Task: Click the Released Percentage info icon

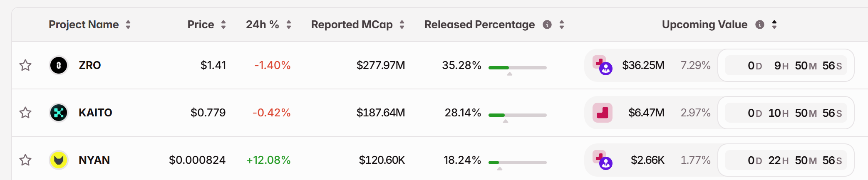Action: 547,25
